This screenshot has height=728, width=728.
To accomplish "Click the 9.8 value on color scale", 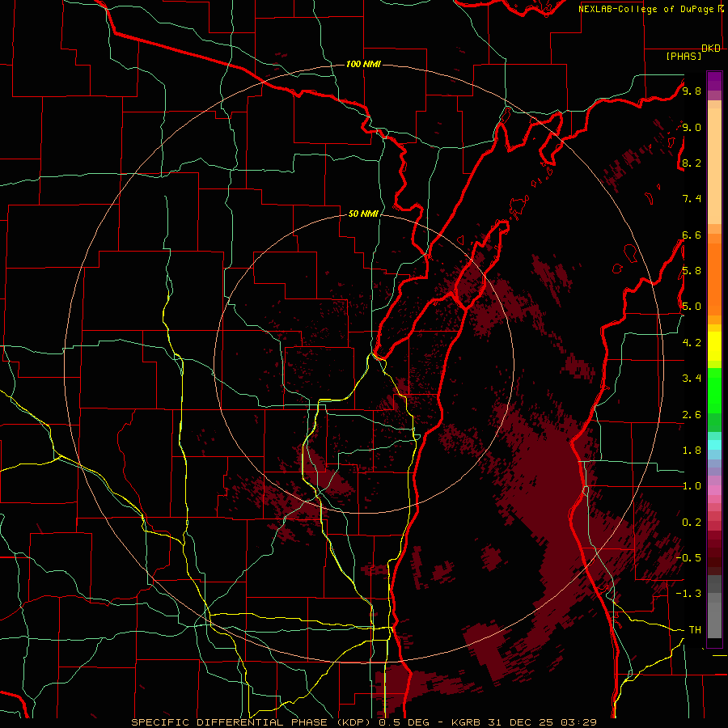I will [x=692, y=91].
